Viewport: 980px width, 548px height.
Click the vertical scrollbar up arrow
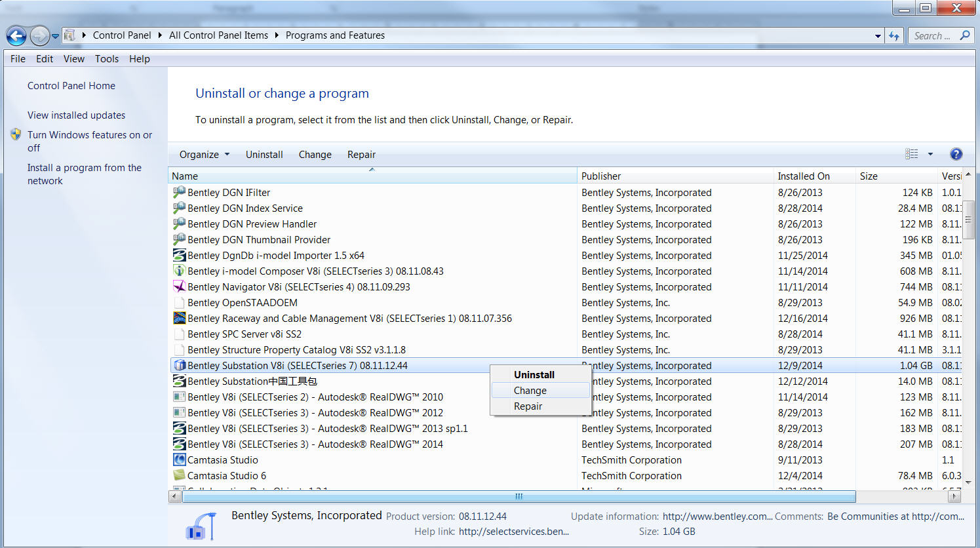coord(968,175)
